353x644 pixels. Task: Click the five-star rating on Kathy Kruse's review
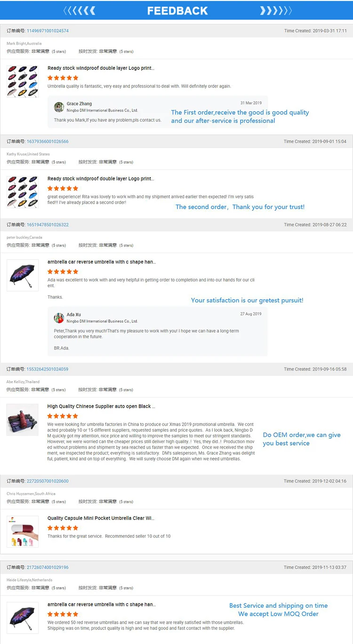pos(63,188)
